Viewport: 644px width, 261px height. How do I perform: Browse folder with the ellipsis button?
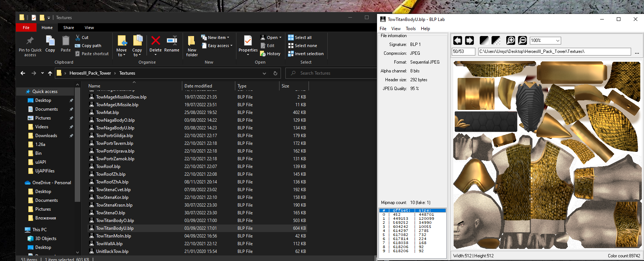pos(637,52)
